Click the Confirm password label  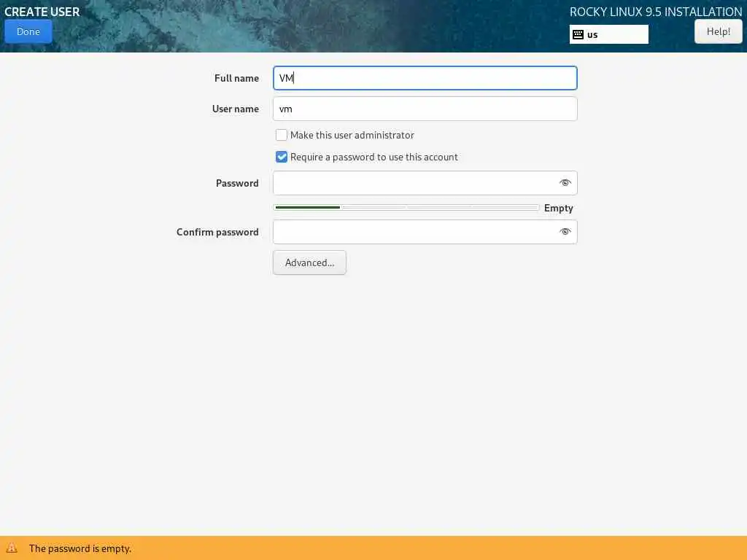pos(217,232)
